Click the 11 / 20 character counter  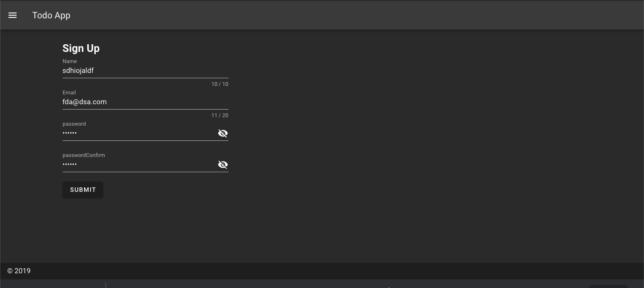(x=220, y=115)
